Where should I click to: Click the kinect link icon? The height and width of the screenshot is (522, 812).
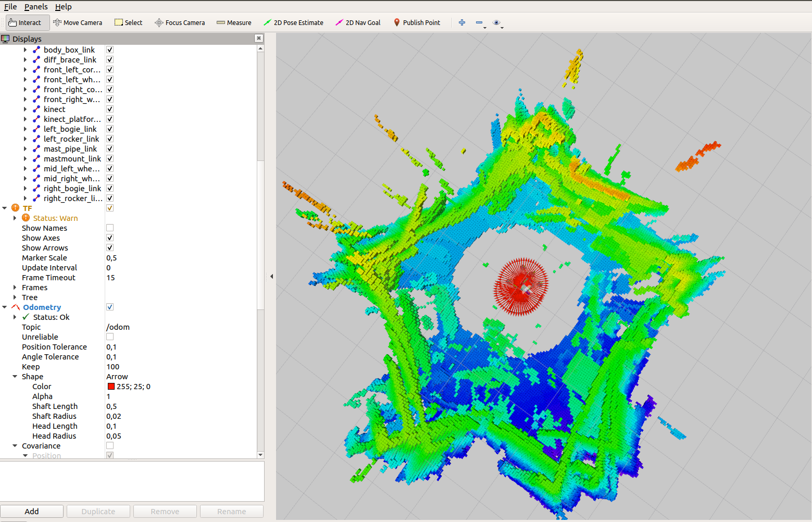[36, 109]
